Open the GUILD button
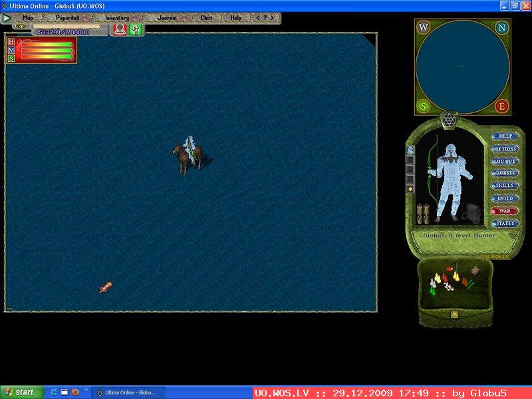The height and width of the screenshot is (399, 532). (505, 198)
